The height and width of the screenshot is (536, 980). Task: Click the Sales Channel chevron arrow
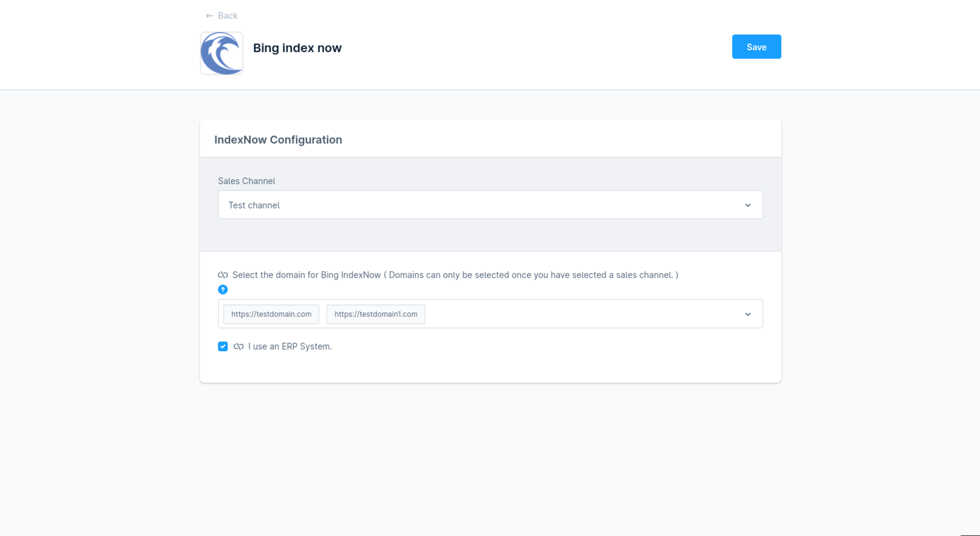(x=747, y=205)
